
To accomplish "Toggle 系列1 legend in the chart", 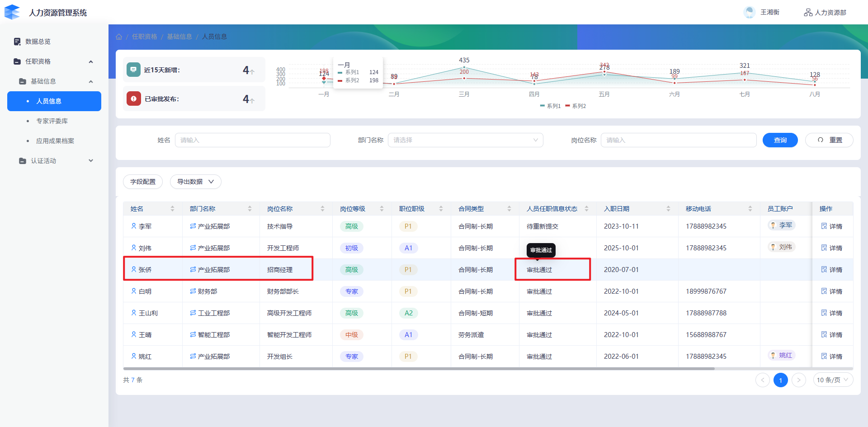I will pyautogui.click(x=550, y=106).
